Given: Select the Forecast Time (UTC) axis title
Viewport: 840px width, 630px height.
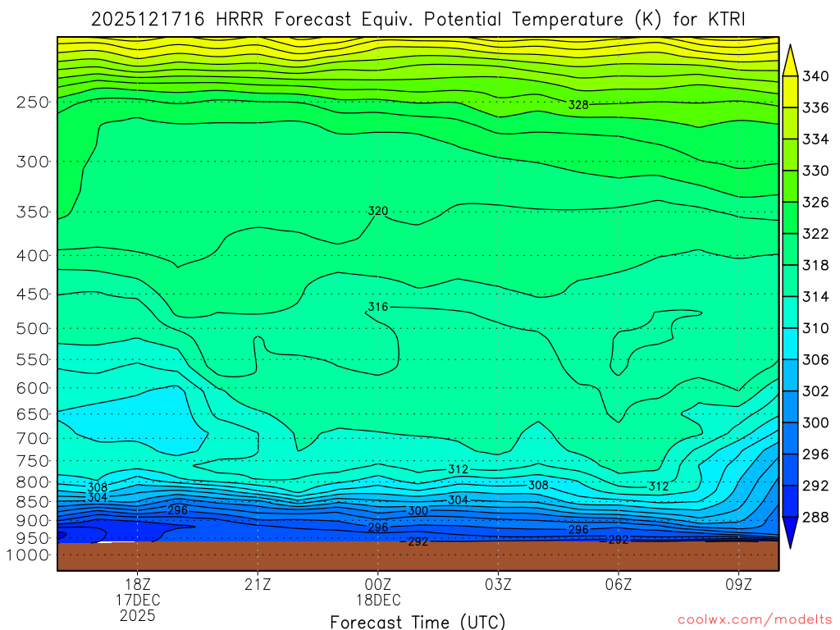Looking at the screenshot, I should (x=418, y=622).
